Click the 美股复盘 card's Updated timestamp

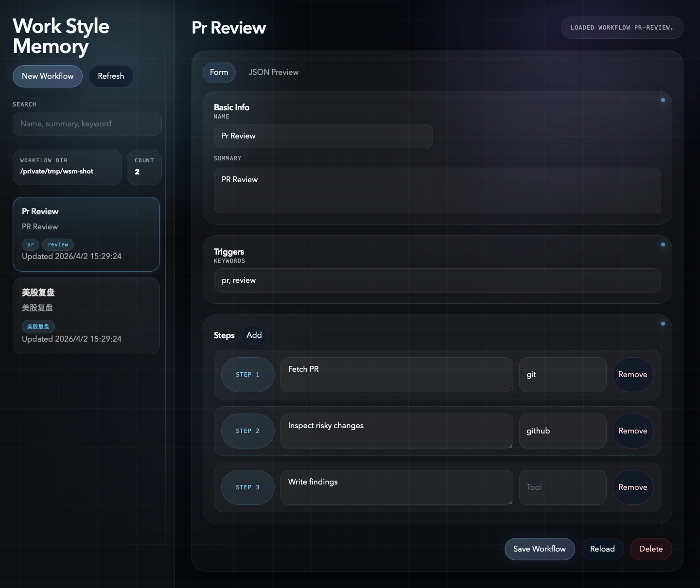72,339
